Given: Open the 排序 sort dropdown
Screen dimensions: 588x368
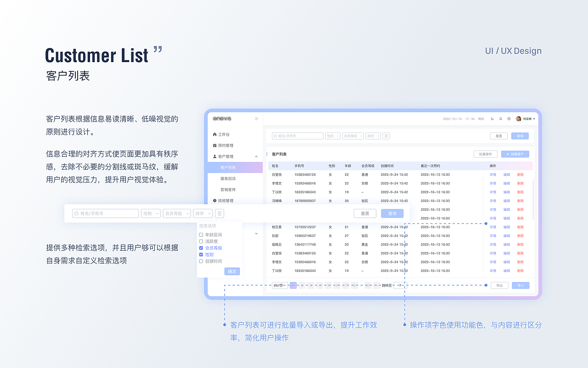Looking at the screenshot, I should [203, 213].
